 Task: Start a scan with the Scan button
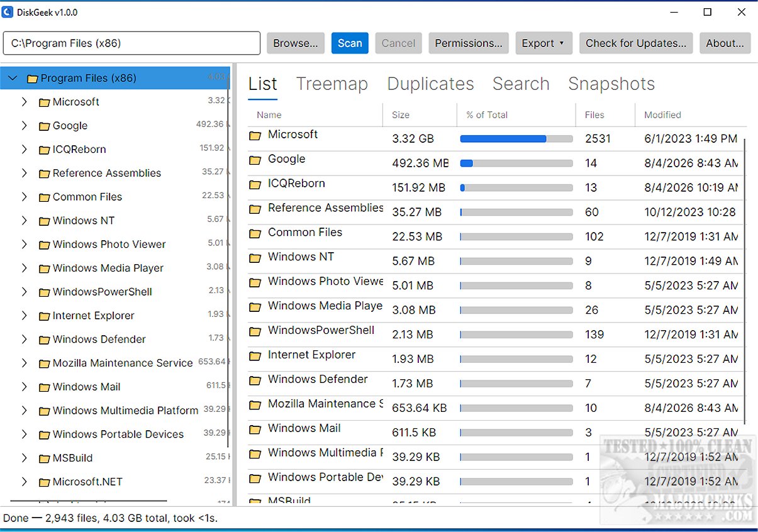point(350,43)
